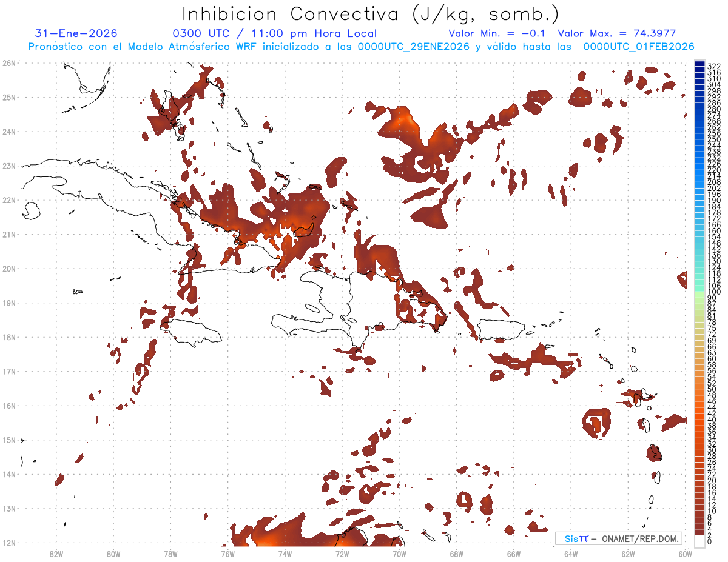Click the white colorbar swatch labeled 0
The image size is (728, 562).
(699, 541)
